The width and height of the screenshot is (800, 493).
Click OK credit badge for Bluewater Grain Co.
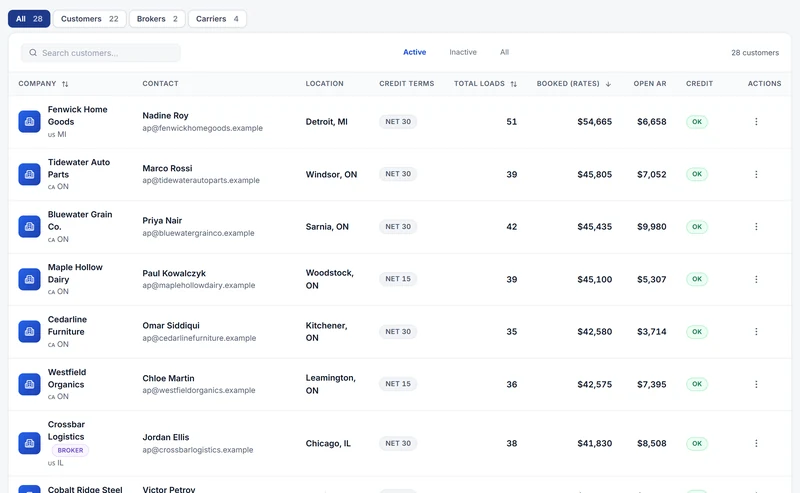point(697,227)
